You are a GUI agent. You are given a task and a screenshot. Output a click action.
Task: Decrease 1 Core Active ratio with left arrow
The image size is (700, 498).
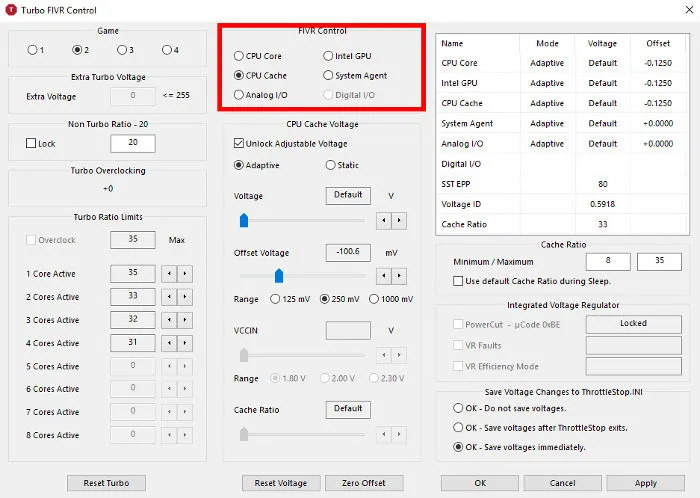pos(169,274)
